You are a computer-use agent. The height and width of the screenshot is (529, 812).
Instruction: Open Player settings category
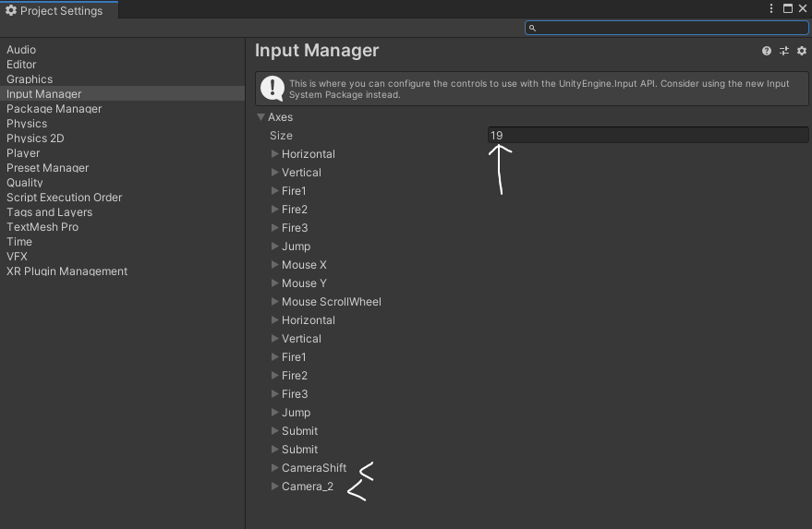point(23,153)
